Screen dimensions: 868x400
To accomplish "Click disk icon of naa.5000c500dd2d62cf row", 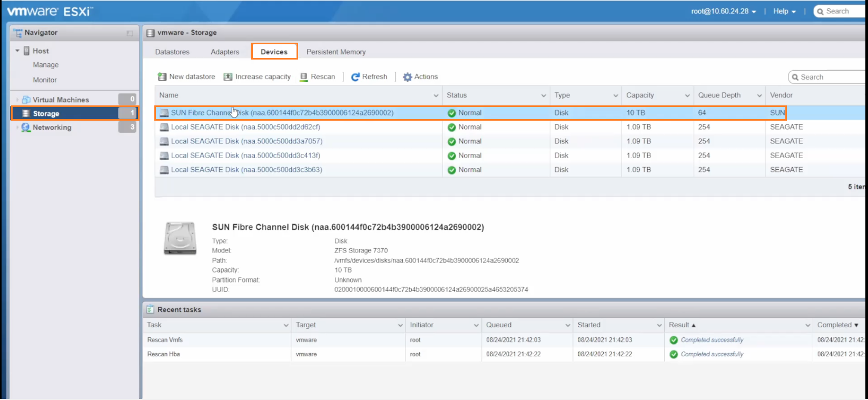I will pyautogui.click(x=164, y=127).
